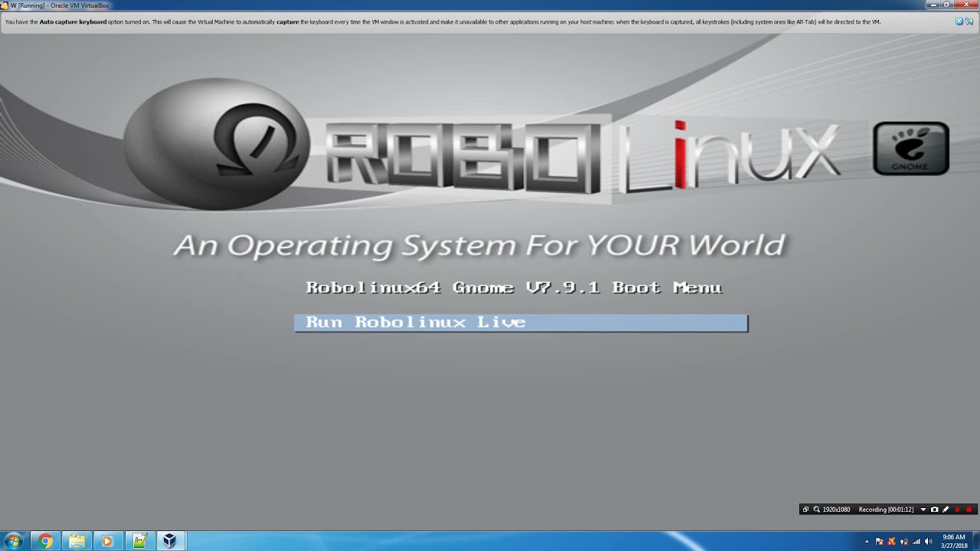Click the Show Desktop strip on taskbar
This screenshot has width=980, height=551.
[x=976, y=541]
